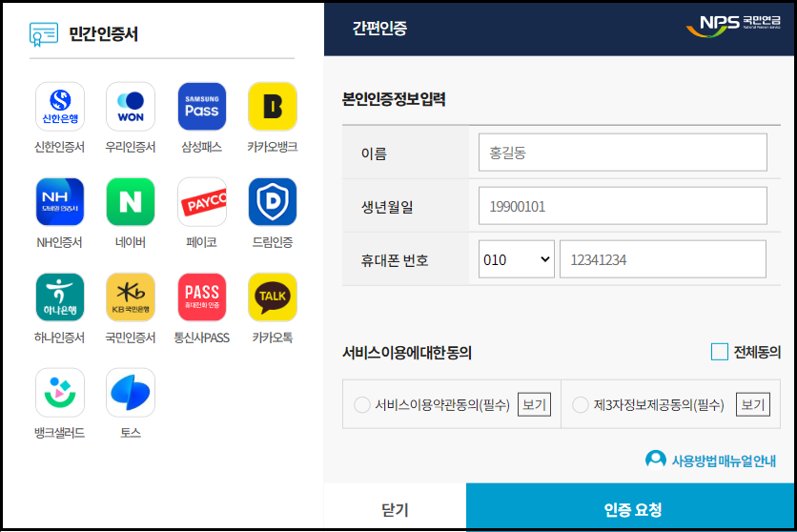Select the 서비스이용약관동의(필수) radio button
The height and width of the screenshot is (532, 797).
pyautogui.click(x=362, y=405)
